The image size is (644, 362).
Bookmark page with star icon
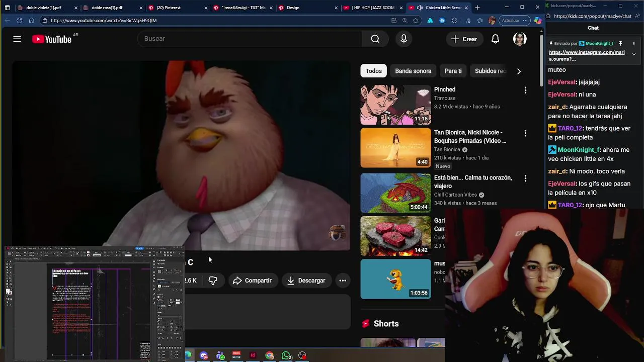coord(416,21)
